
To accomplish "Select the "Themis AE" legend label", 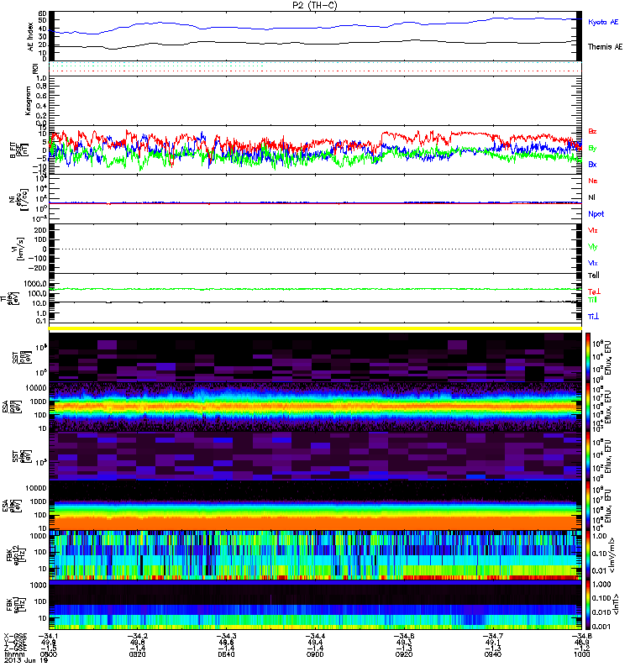I will point(605,47).
